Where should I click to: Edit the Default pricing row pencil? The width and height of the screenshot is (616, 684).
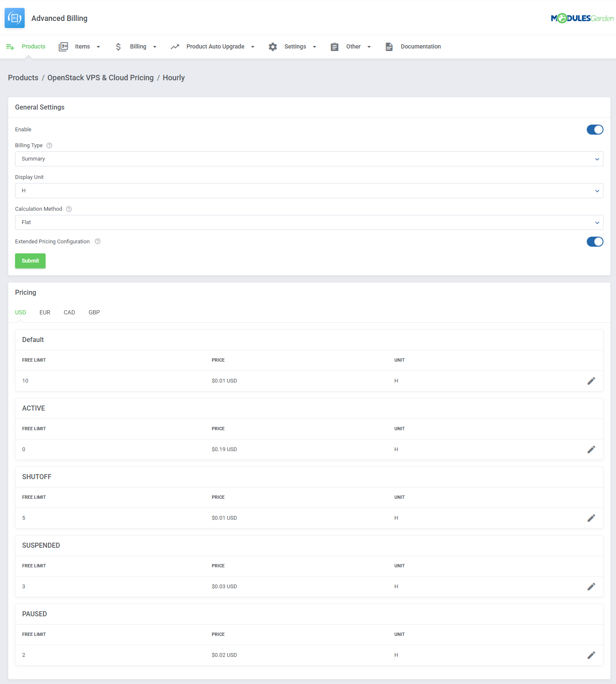pyautogui.click(x=591, y=381)
